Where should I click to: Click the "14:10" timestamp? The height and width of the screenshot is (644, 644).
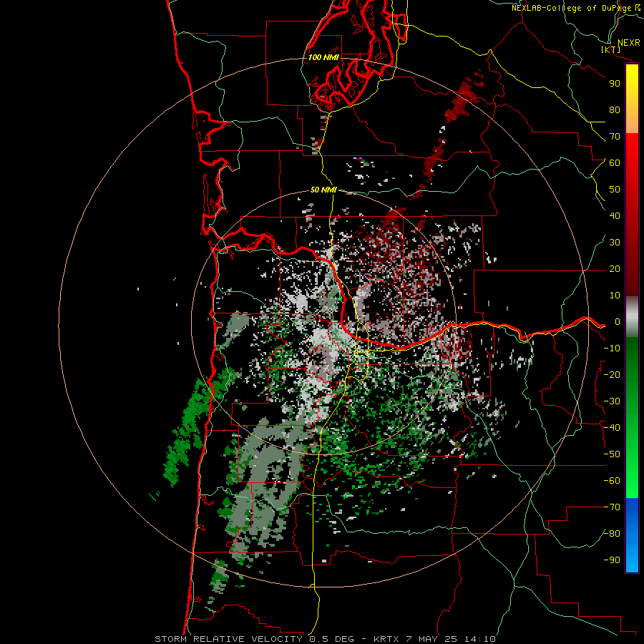click(480, 639)
